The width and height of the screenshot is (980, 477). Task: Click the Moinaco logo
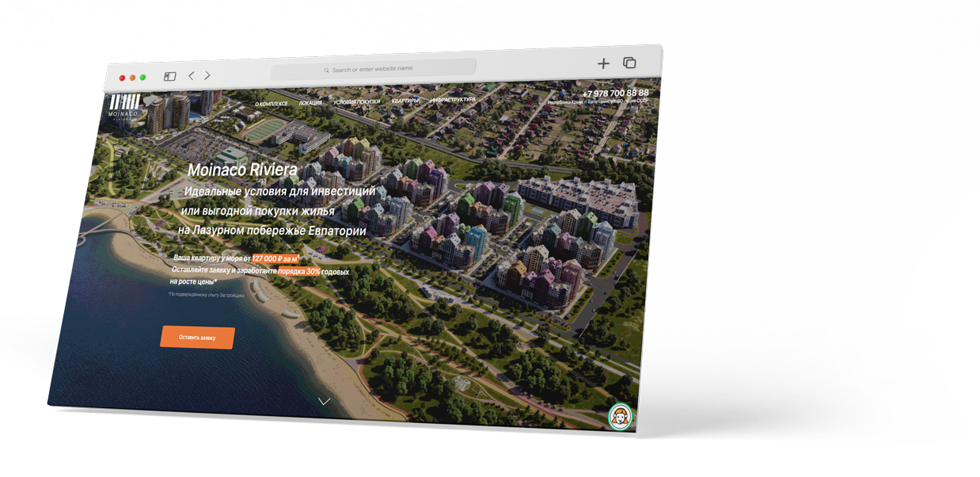[x=124, y=106]
